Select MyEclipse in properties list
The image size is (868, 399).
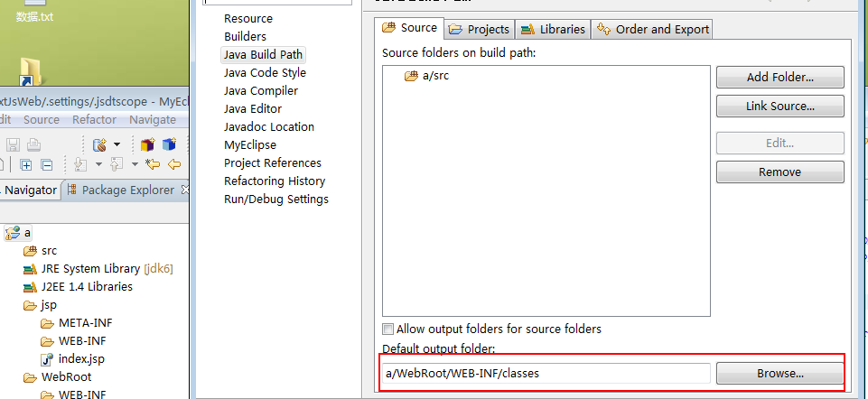(249, 145)
